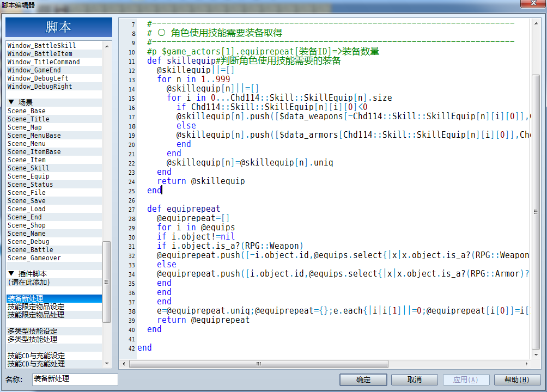Click the horizontal scrollbar thumb of code editor
Screen dimensions: 547x392
point(258,364)
